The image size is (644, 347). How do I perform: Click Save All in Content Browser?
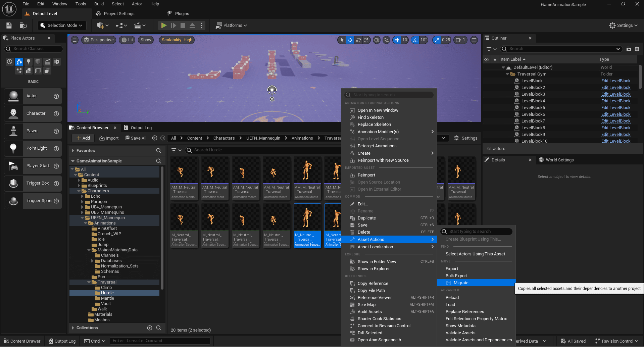(136, 138)
